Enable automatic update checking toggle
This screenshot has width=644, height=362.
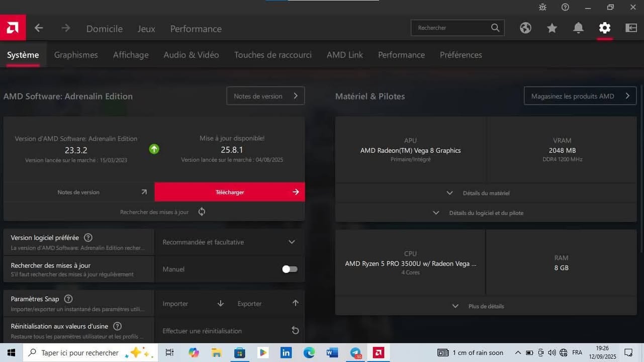(x=290, y=269)
